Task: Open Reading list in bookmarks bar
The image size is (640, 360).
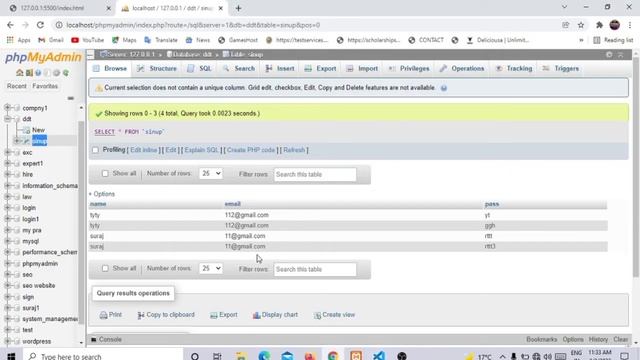Action: pyautogui.click(x=613, y=40)
